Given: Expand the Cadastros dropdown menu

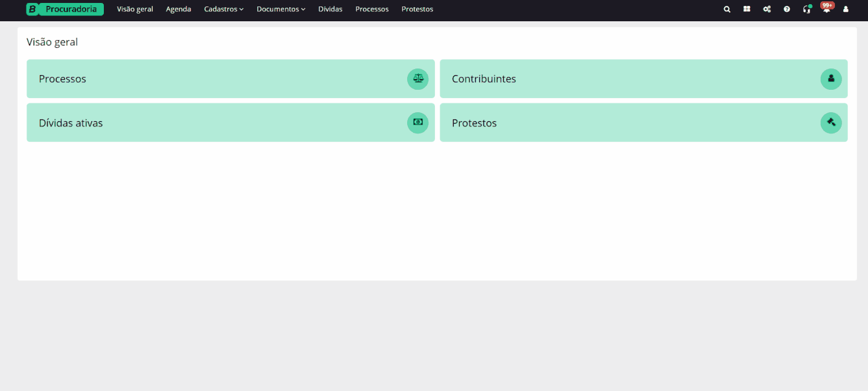Looking at the screenshot, I should click(x=224, y=9).
